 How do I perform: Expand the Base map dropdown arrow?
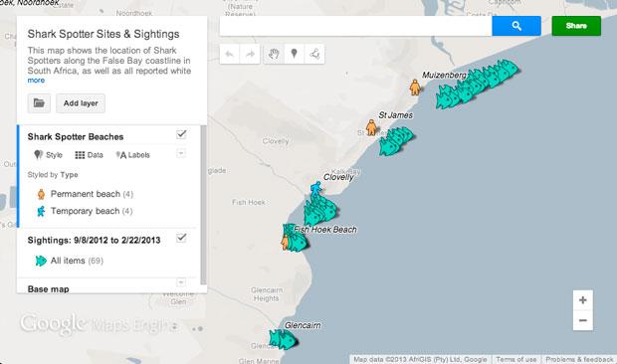180,282
